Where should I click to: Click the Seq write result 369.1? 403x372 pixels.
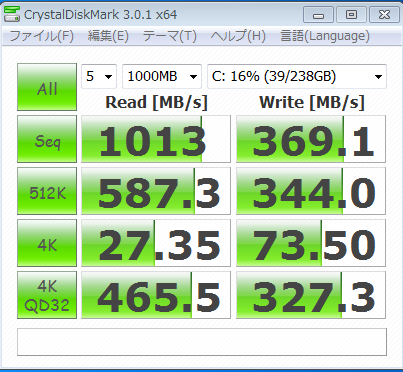[x=311, y=139]
